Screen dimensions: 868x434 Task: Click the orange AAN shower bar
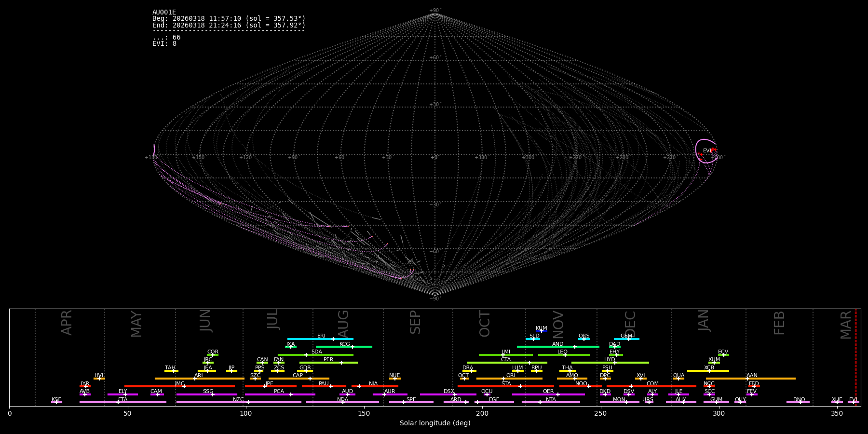(751, 379)
